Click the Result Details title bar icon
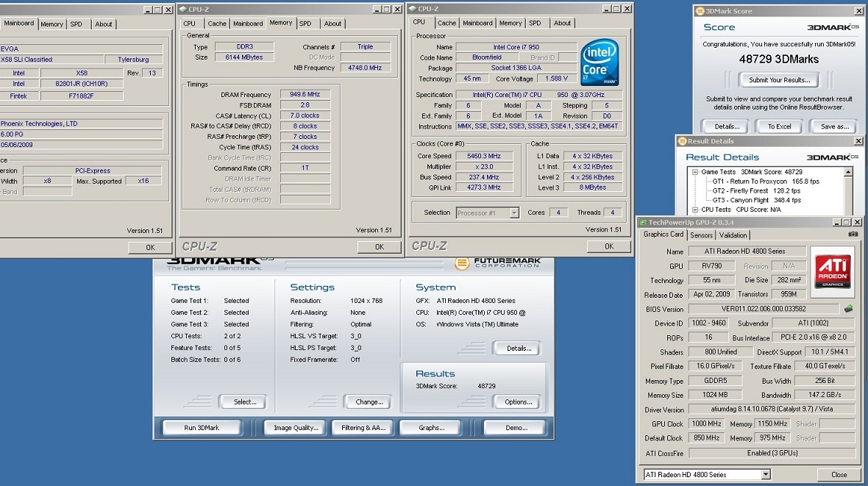 [x=682, y=141]
